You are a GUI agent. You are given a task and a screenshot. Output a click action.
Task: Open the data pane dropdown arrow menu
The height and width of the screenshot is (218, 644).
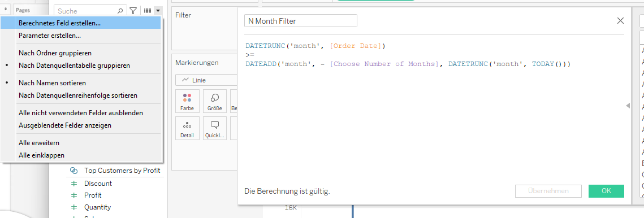(158, 11)
